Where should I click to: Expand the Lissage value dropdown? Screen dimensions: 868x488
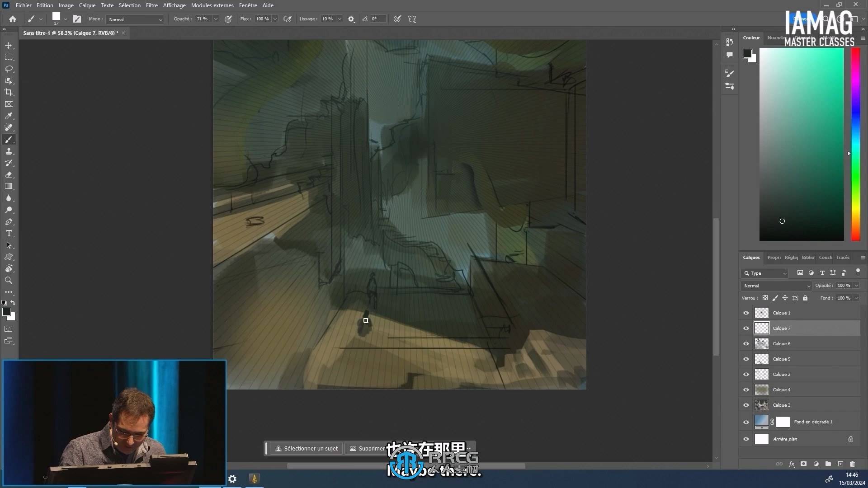point(340,19)
